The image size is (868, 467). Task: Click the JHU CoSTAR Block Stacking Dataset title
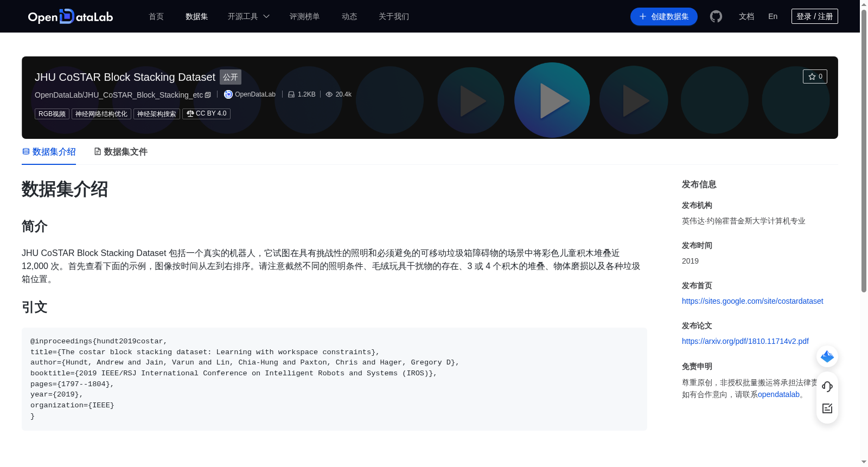point(125,77)
